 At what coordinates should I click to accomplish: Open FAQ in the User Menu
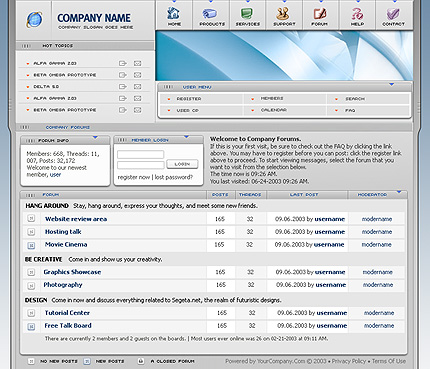coord(350,110)
